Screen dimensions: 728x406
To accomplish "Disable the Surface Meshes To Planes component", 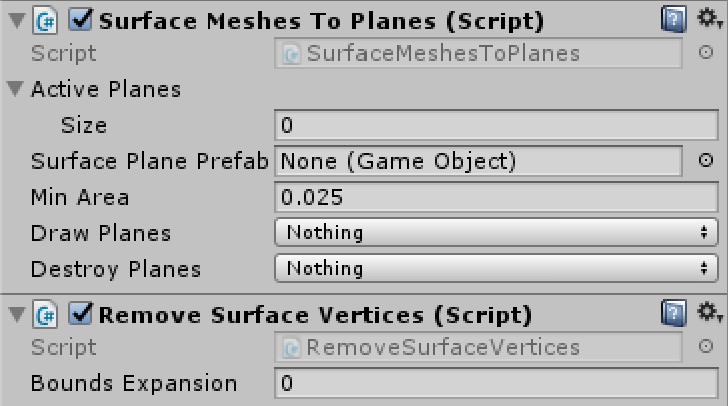I will coord(79,21).
